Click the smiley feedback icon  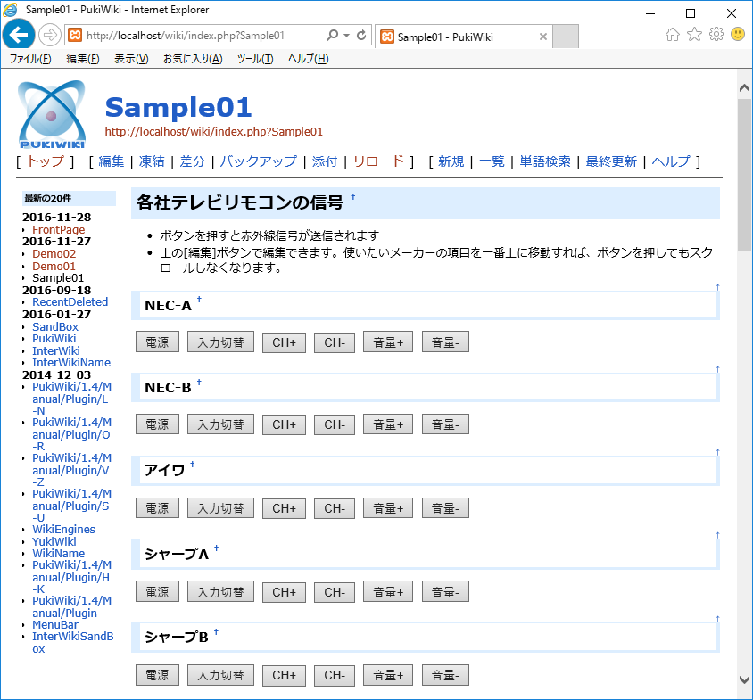[x=738, y=35]
